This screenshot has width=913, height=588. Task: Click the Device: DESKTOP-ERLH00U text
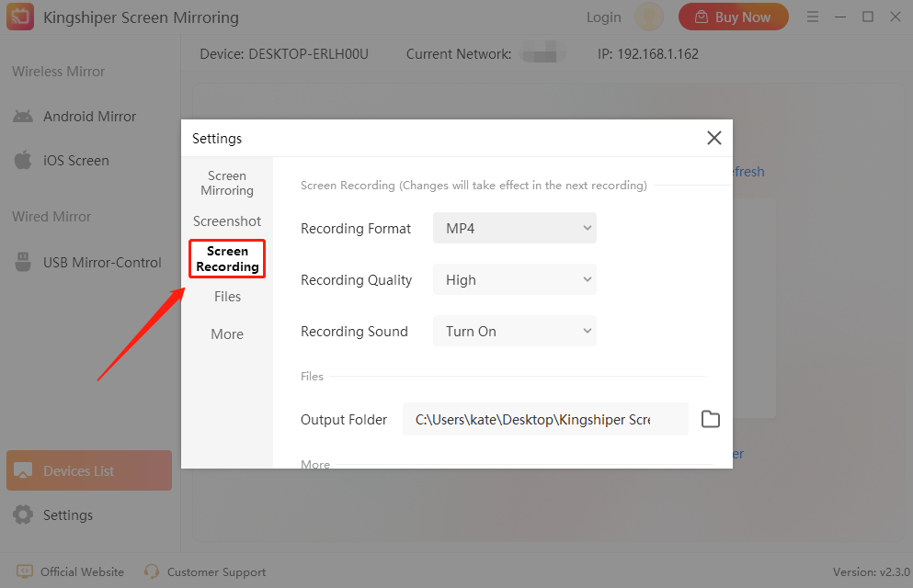click(284, 54)
